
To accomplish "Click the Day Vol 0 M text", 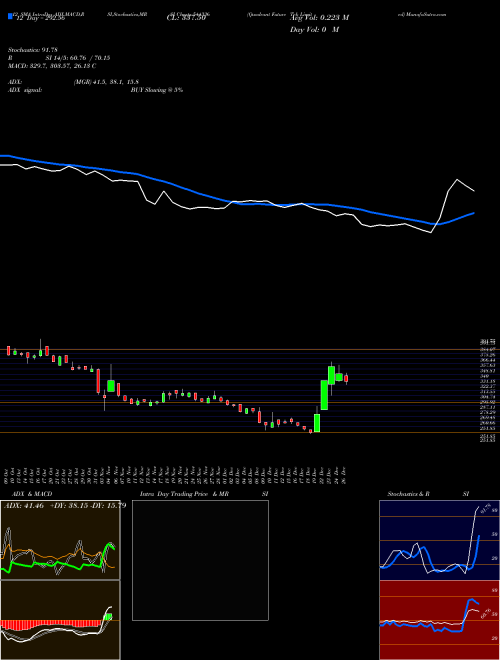I will click(314, 30).
